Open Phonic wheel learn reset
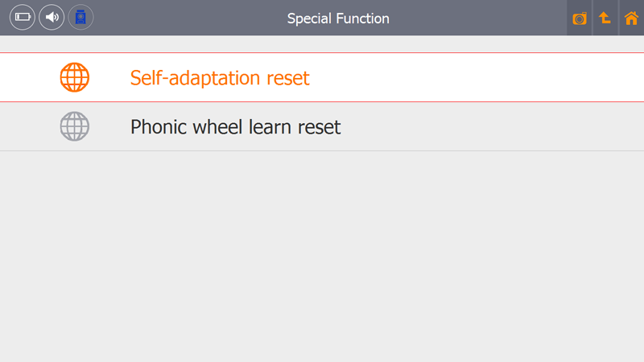Image resolution: width=644 pixels, height=362 pixels. tap(235, 127)
